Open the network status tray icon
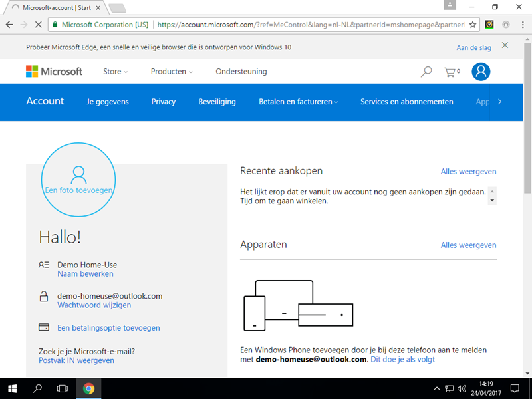This screenshot has width=532, height=399. click(x=450, y=389)
